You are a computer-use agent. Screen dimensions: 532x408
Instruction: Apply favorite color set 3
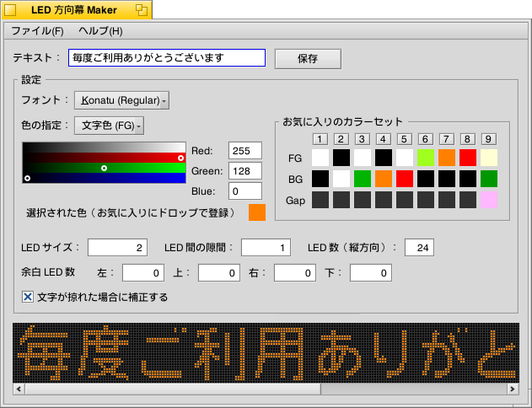pyautogui.click(x=362, y=139)
